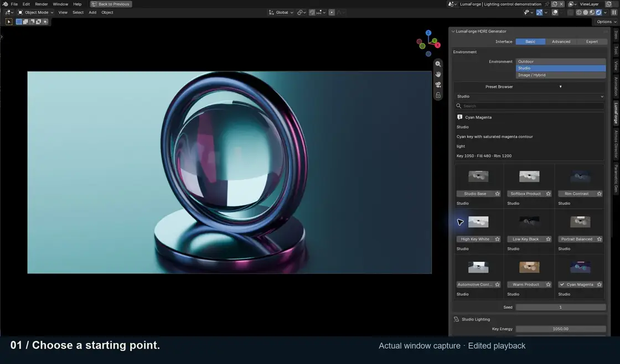
Task: Click the Blender logo icon
Action: click(x=5, y=4)
